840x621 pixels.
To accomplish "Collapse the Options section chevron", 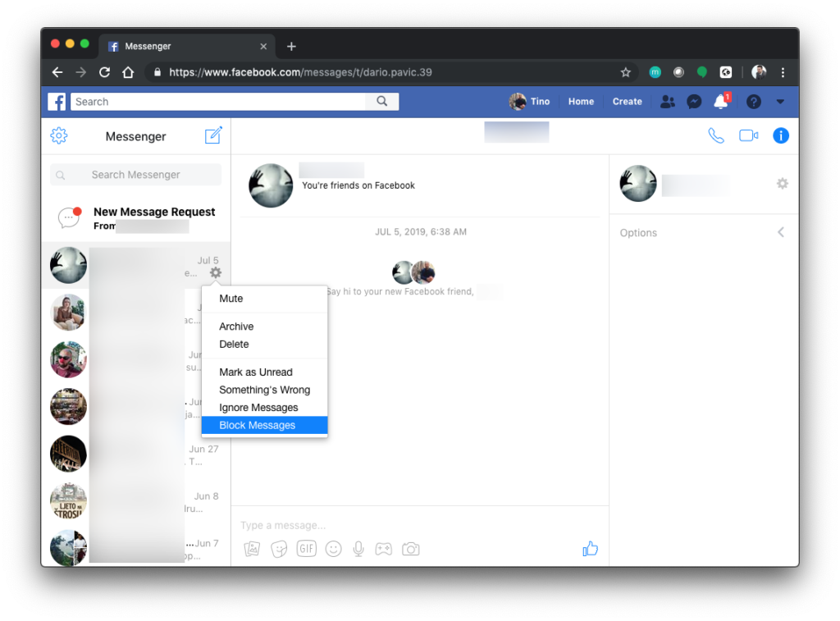I will click(781, 233).
